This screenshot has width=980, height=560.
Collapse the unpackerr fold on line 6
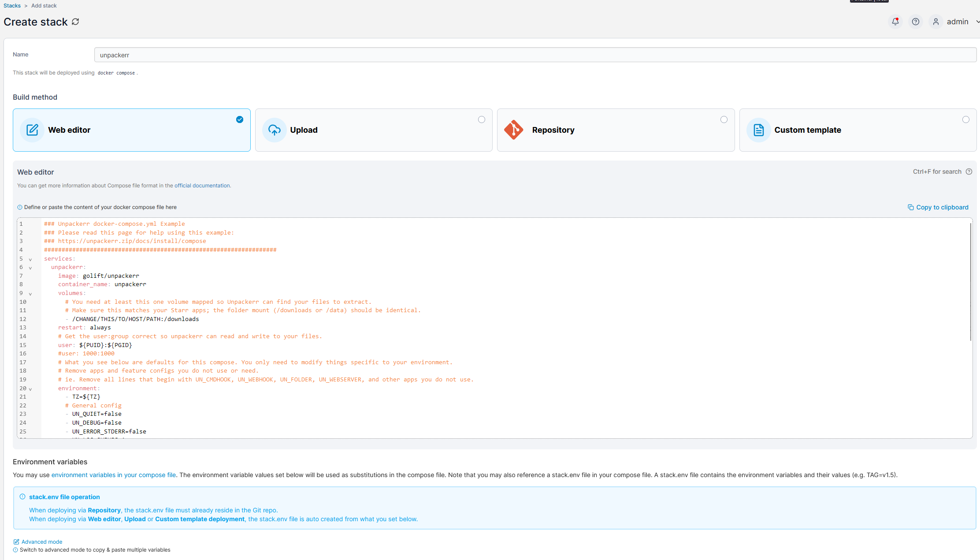pos(30,268)
